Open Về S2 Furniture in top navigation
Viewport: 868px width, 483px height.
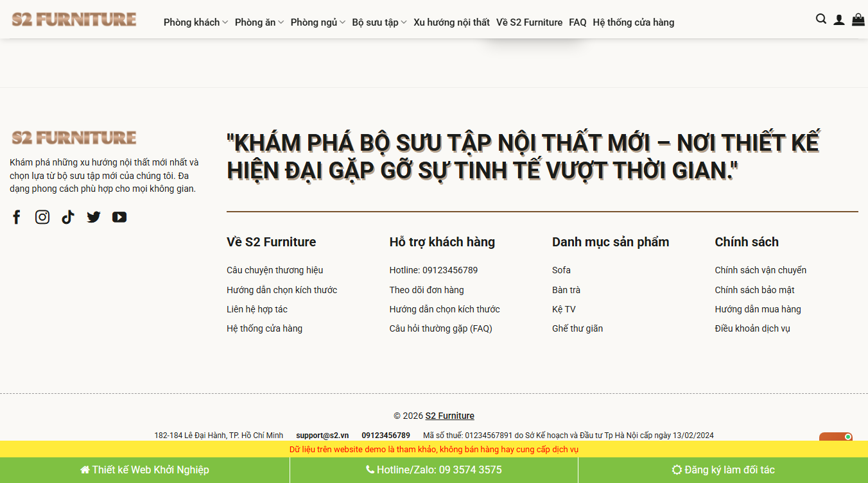(529, 22)
